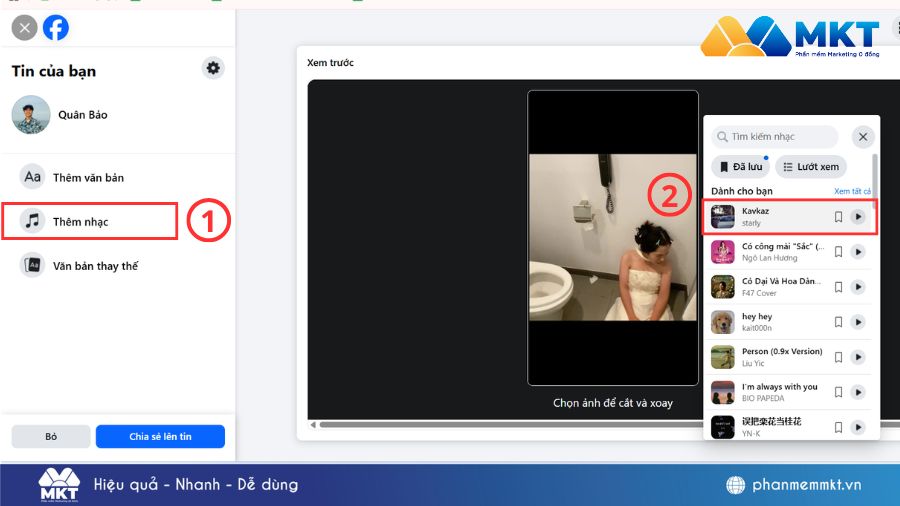The image size is (900, 506).
Task: Open the Đã lưu saved tab
Action: 741,167
